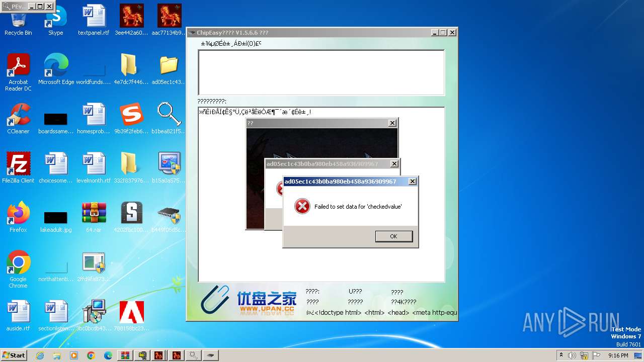644x362 pixels.
Task: Select the worldfunds desktop file
Action: point(94,70)
